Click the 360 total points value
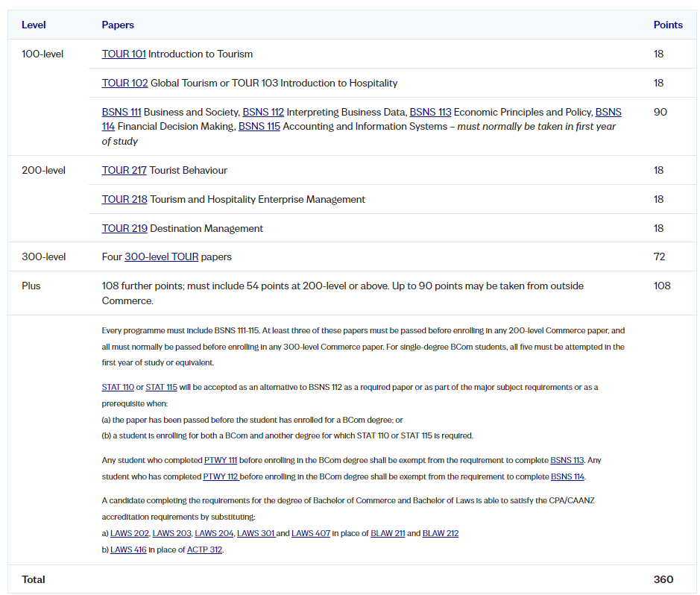 pos(663,579)
